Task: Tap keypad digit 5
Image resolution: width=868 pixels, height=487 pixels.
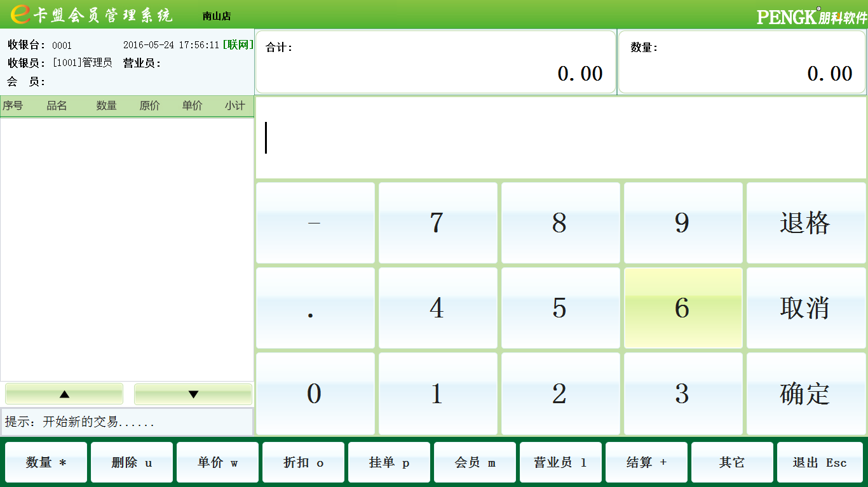Action: click(x=560, y=308)
